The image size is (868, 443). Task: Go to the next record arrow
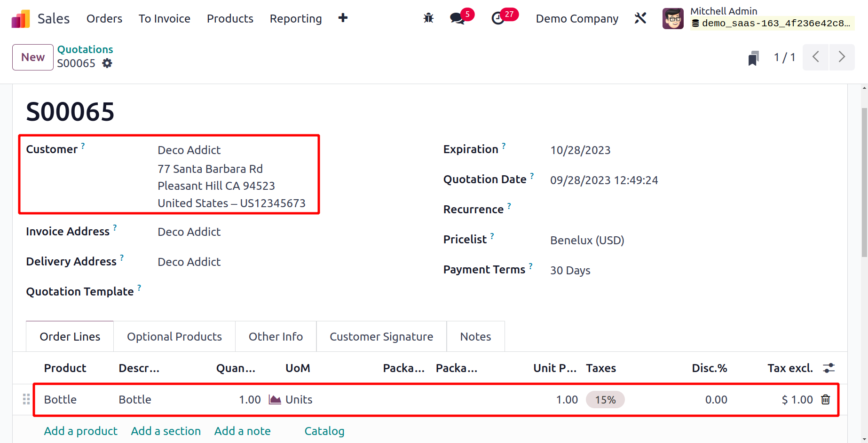click(x=842, y=57)
